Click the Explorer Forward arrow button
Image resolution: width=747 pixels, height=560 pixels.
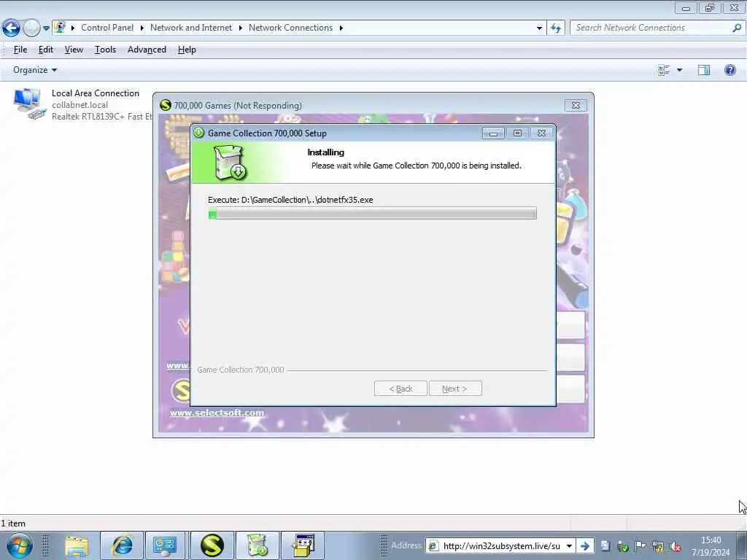tap(31, 28)
